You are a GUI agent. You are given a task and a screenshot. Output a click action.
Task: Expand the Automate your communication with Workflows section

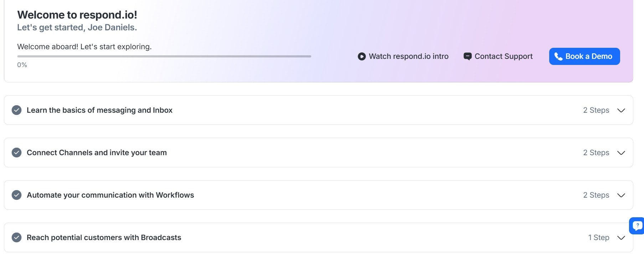click(621, 195)
